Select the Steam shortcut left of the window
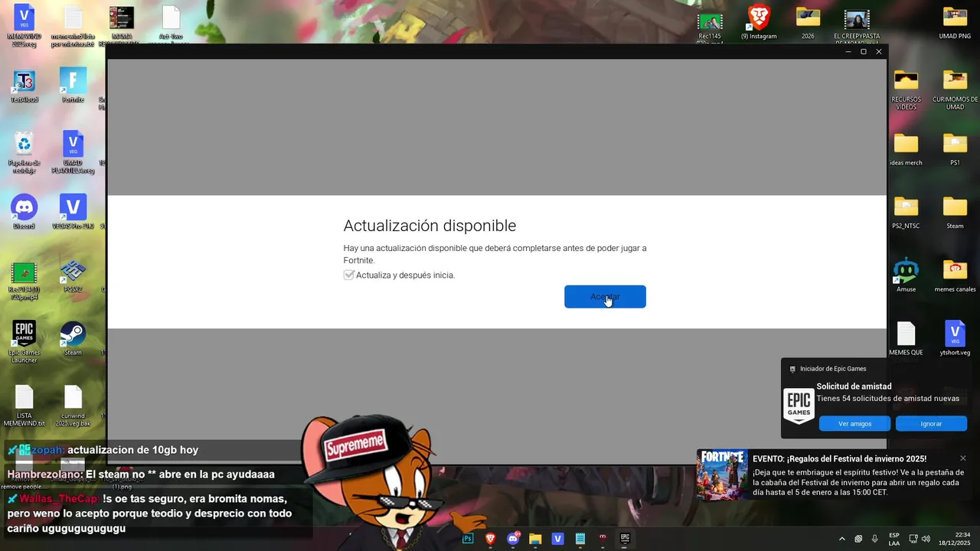 point(73,339)
